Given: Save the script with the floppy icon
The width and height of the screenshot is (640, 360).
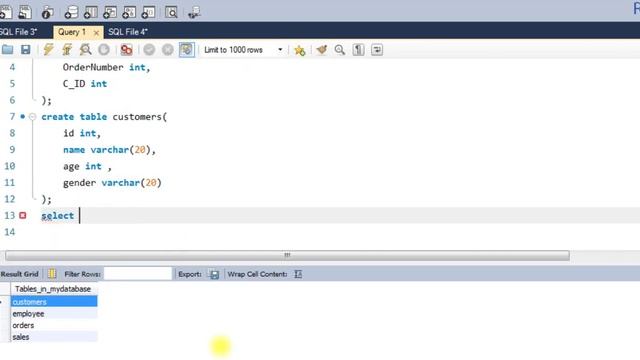Looking at the screenshot, I should 25,50.
